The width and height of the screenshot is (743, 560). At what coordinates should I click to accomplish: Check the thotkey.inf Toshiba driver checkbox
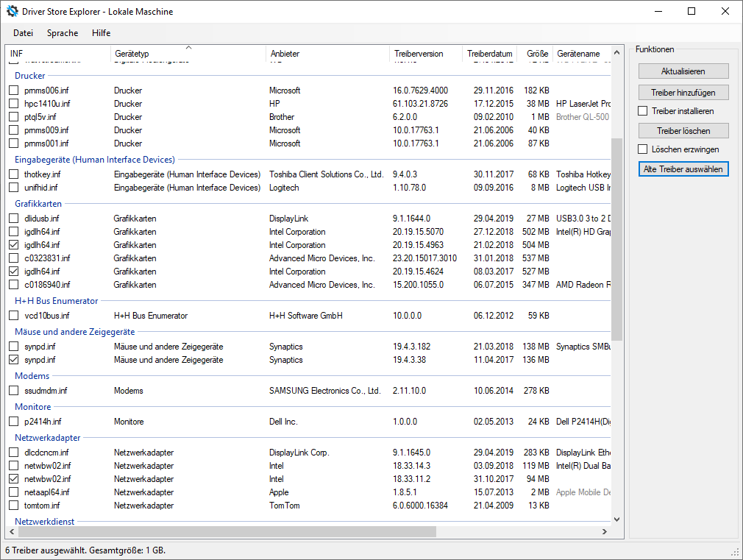(x=13, y=174)
